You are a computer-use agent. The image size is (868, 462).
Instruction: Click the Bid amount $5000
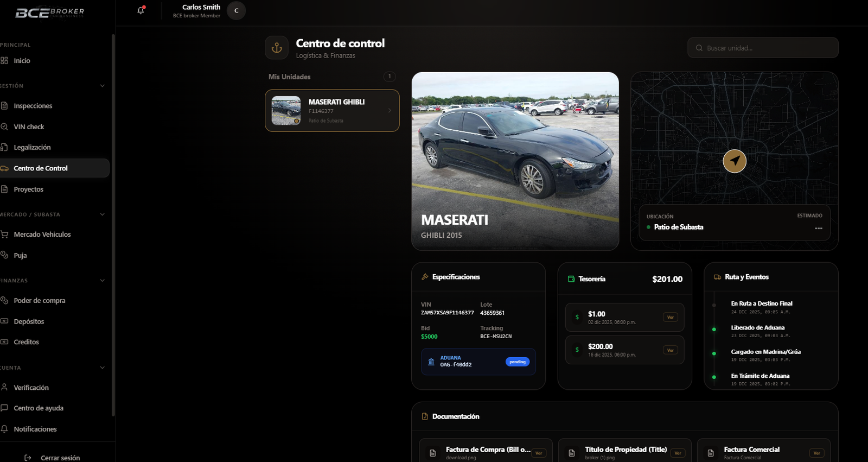coord(429,337)
